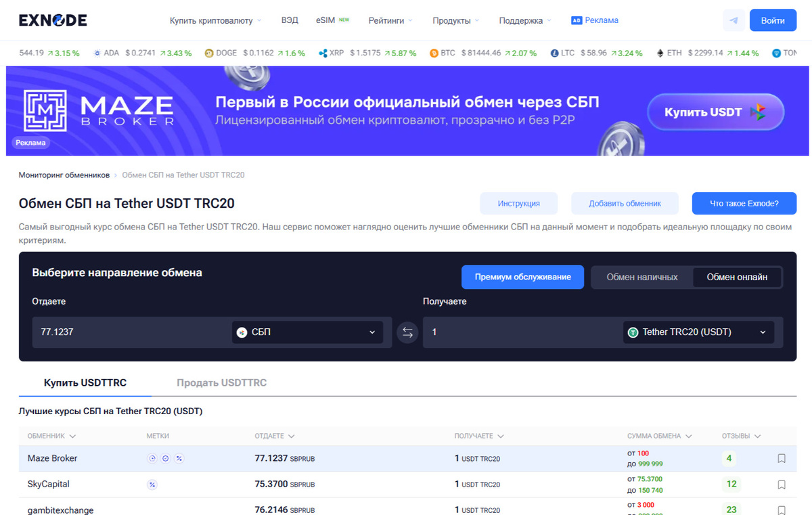Switch to Купить USDTTRC tab
This screenshot has width=812, height=515.
pyautogui.click(x=85, y=383)
